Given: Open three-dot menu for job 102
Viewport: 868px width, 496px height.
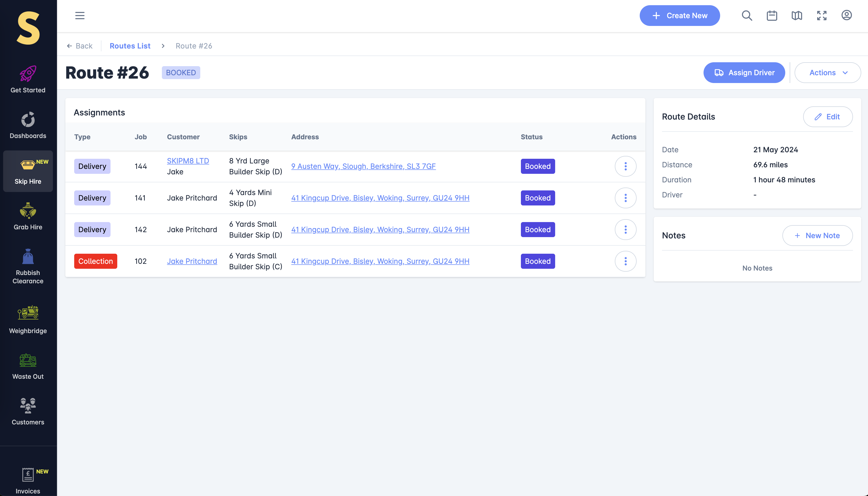Looking at the screenshot, I should [x=625, y=261].
